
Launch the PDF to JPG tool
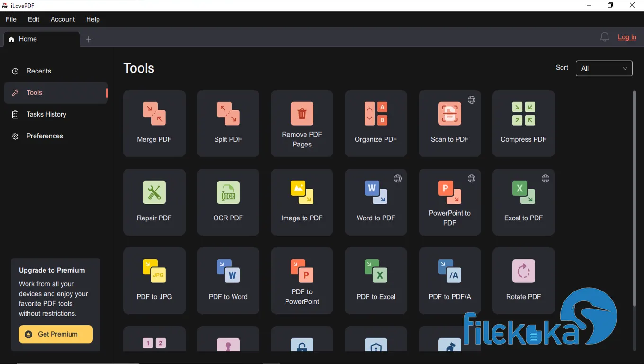(x=154, y=281)
